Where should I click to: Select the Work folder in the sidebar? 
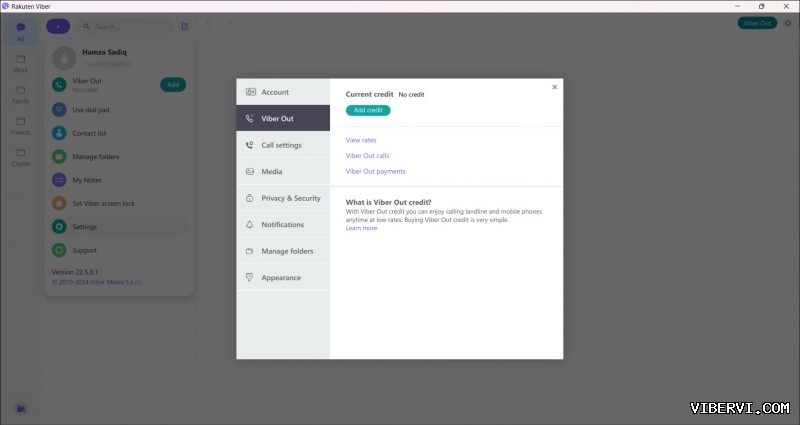(x=20, y=63)
